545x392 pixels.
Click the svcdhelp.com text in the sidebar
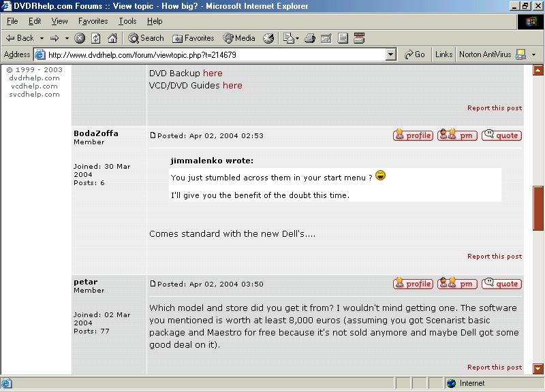(35, 95)
